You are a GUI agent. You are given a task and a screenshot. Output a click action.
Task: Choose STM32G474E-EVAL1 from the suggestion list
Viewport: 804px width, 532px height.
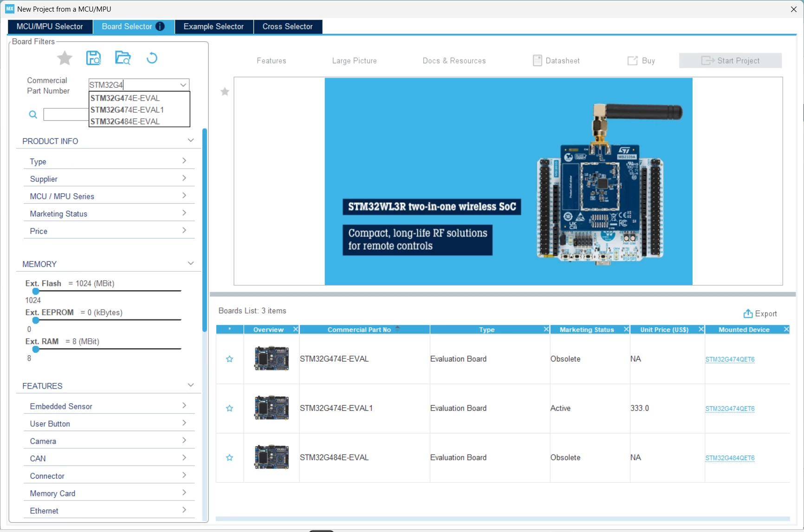click(x=139, y=110)
